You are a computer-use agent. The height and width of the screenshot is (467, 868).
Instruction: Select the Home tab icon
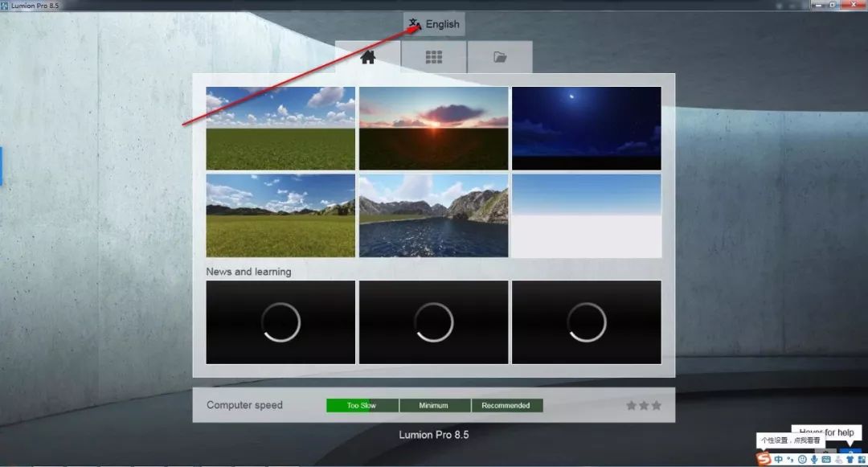[x=367, y=57]
